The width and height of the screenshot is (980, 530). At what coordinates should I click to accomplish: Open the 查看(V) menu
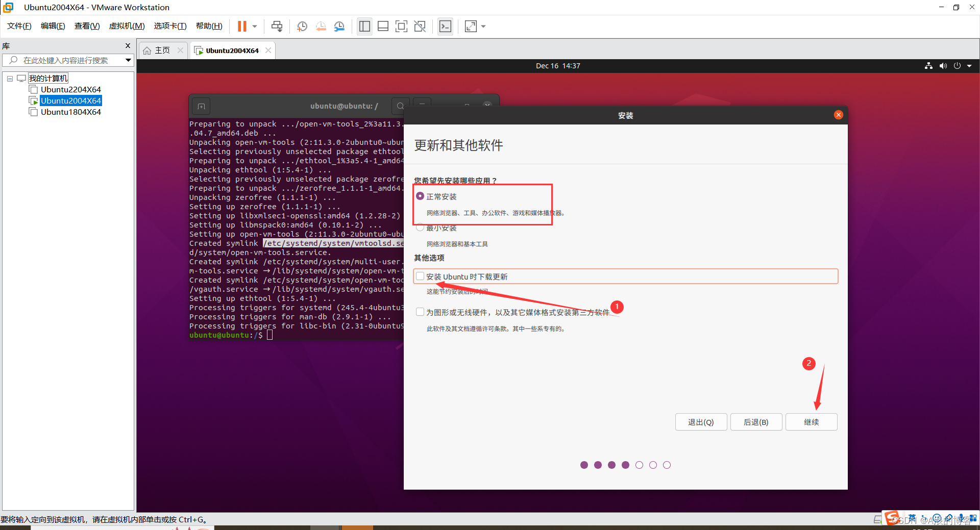pos(87,26)
